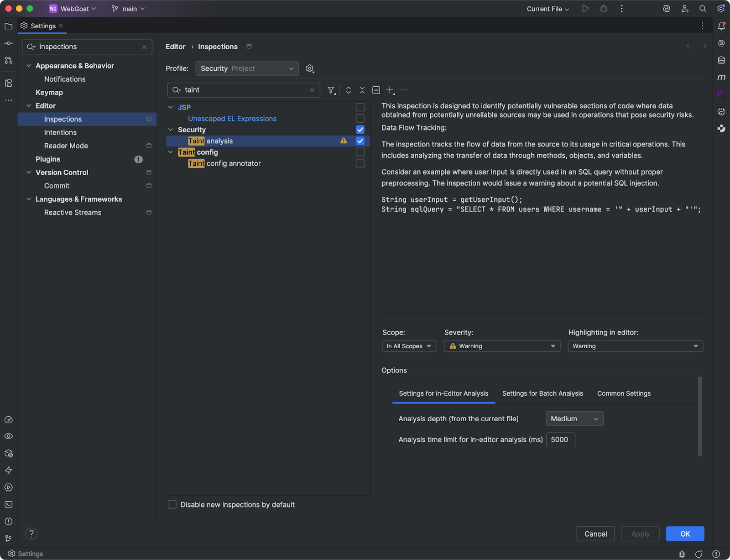The height and width of the screenshot is (560, 730).
Task: Collapse the Languages & Frameworks section
Action: click(29, 199)
